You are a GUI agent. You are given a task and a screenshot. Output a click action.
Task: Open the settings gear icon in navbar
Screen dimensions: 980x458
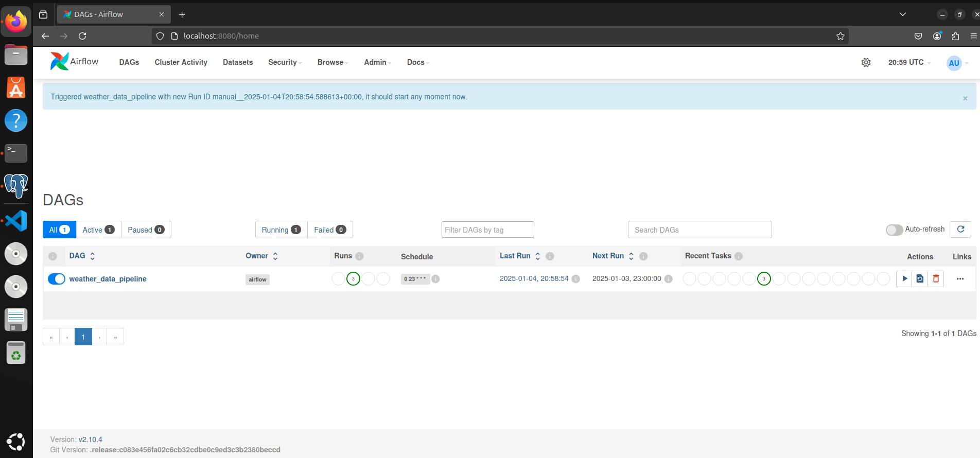[x=866, y=62]
